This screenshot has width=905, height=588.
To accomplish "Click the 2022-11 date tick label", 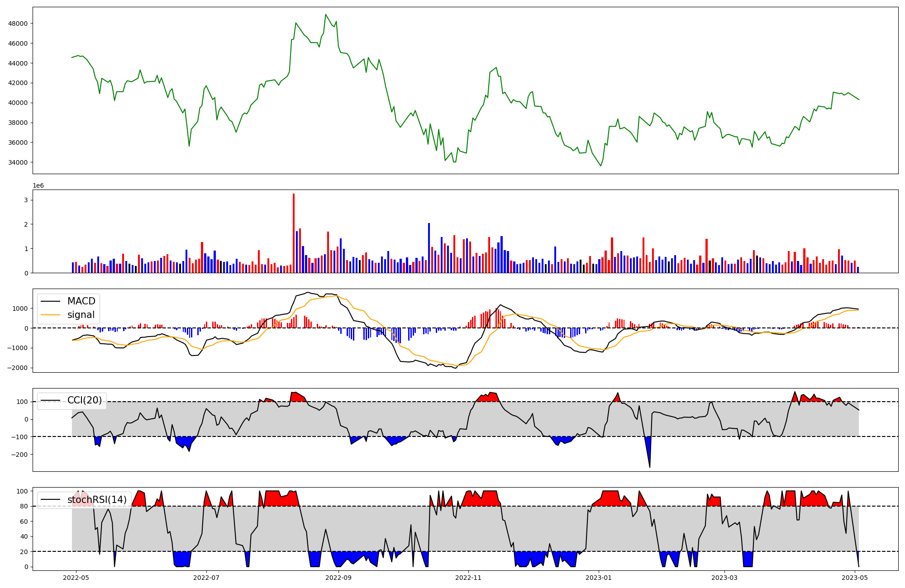I will click(x=468, y=578).
